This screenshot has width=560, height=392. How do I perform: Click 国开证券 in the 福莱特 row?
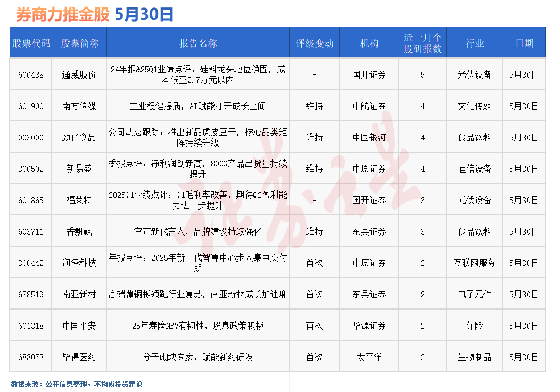(369, 201)
